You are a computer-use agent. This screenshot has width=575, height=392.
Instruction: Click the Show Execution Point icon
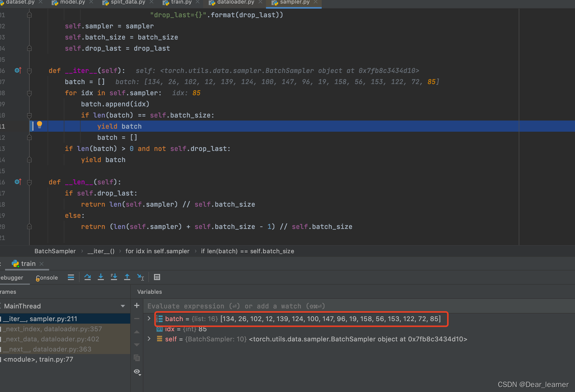[x=71, y=277]
